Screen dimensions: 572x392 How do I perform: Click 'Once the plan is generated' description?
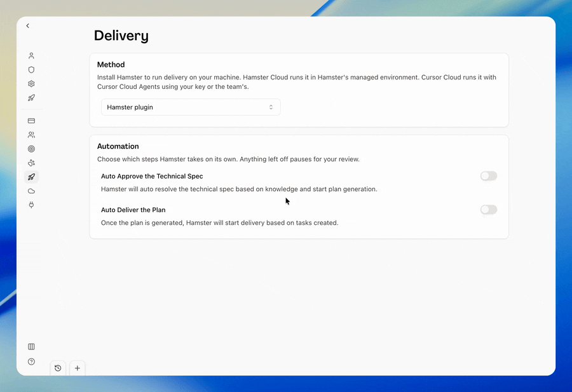[220, 223]
